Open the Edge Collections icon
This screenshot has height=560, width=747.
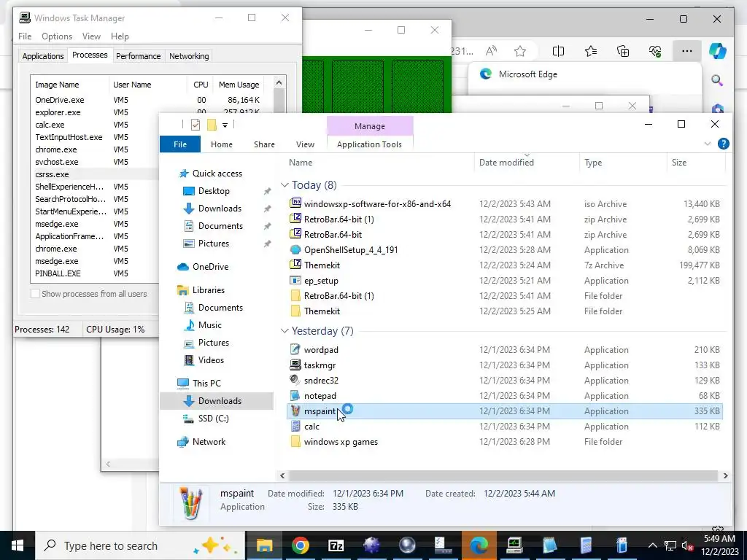pyautogui.click(x=623, y=51)
